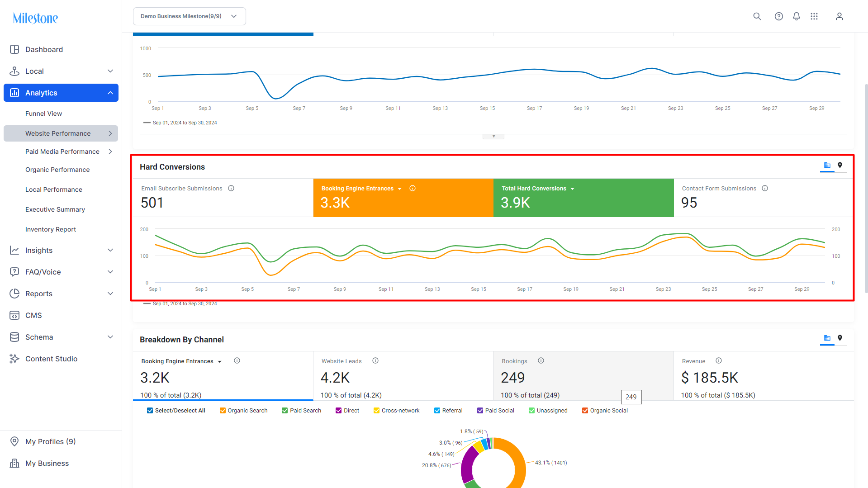Open the Dashboard link
This screenshot has height=488, width=868.
pyautogui.click(x=44, y=49)
